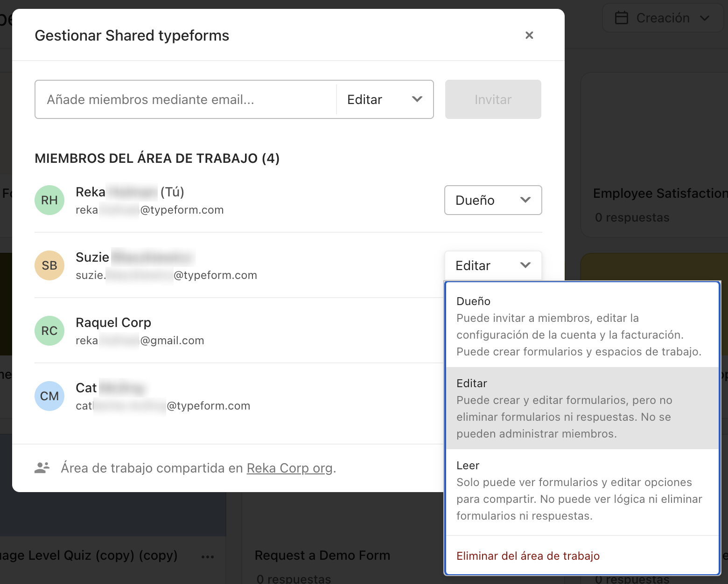
Task: Open the Reka Corp org link
Action: point(289,468)
